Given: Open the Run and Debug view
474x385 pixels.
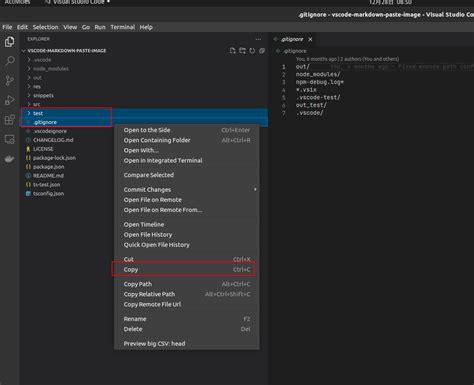Looking at the screenshot, I should click(x=10, y=100).
